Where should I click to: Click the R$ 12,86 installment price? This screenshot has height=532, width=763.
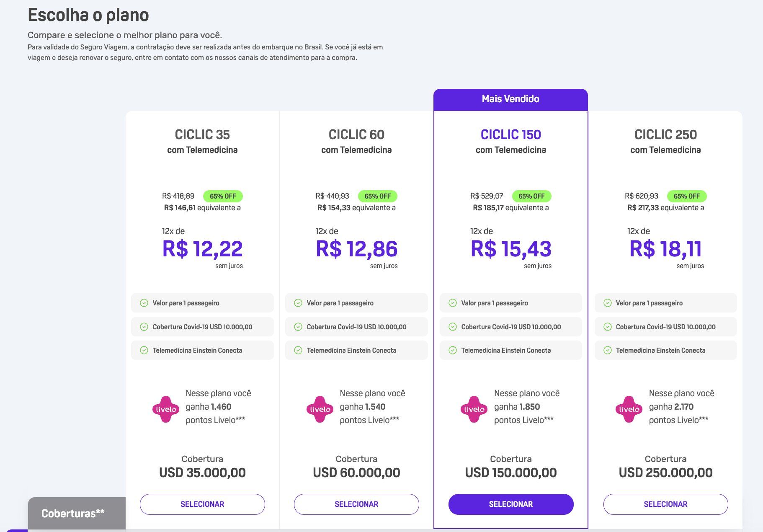pyautogui.click(x=357, y=249)
